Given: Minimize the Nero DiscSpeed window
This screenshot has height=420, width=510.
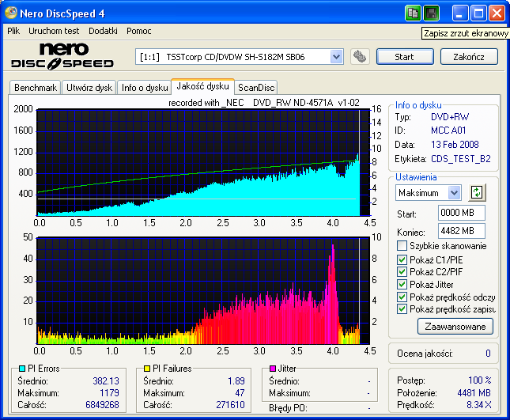Looking at the screenshot, I should pos(460,13).
